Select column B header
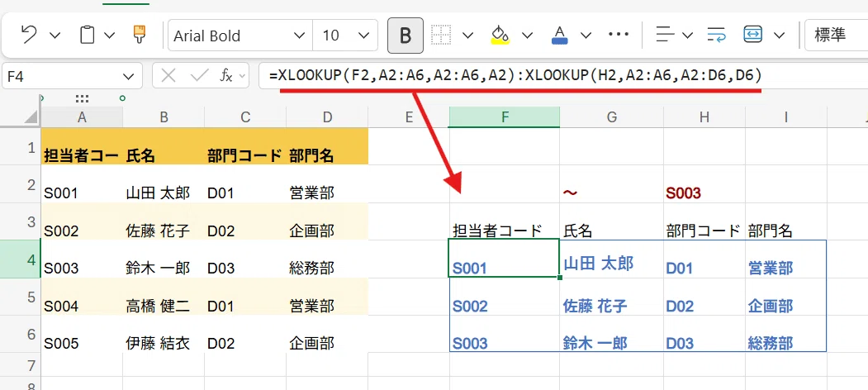 click(x=164, y=117)
